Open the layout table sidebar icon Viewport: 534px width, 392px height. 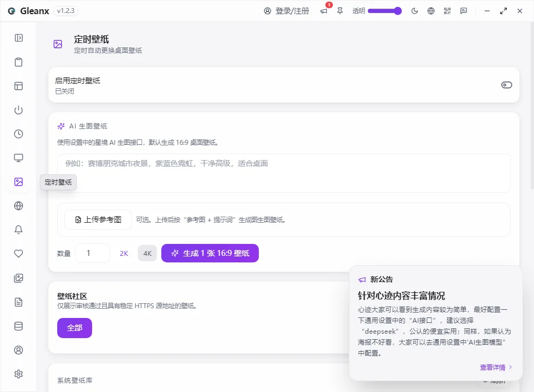19,86
